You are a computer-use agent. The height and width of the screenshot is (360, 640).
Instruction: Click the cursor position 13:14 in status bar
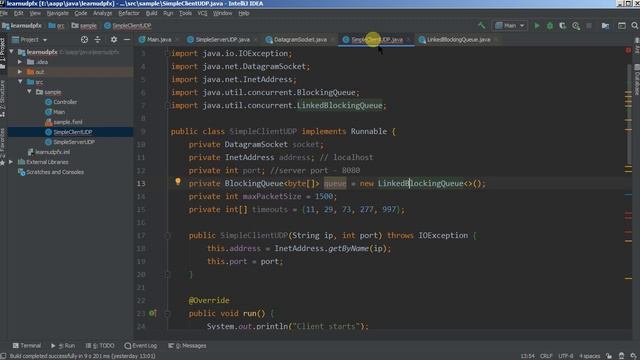pyautogui.click(x=527, y=356)
